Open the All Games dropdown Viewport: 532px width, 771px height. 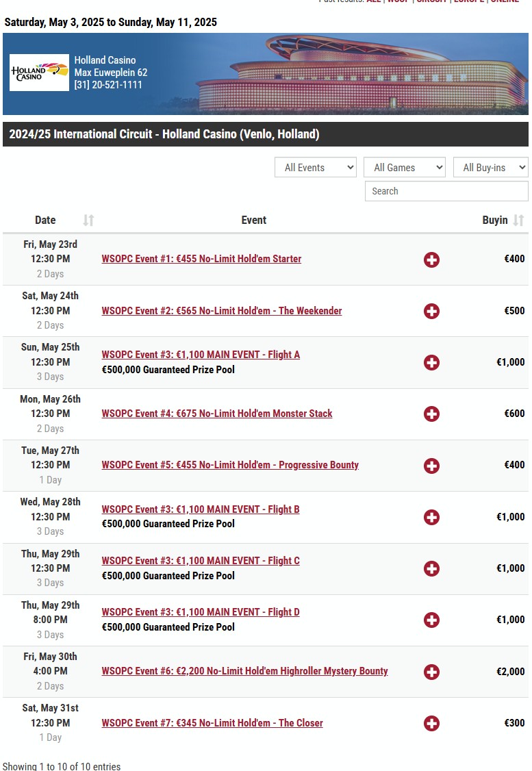point(404,167)
